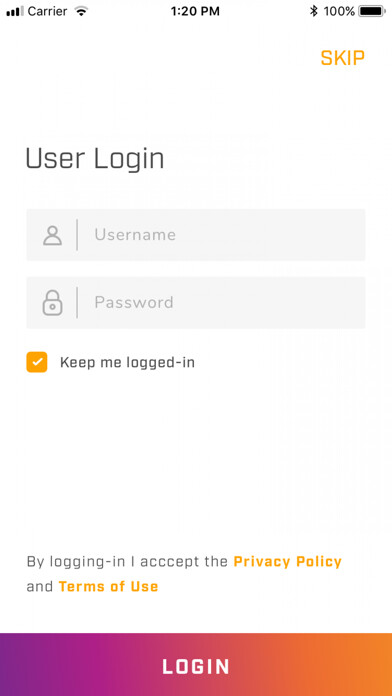The width and height of the screenshot is (392, 696).
Task: Tap the 1:20 PM clock in status bar
Action: point(195,11)
